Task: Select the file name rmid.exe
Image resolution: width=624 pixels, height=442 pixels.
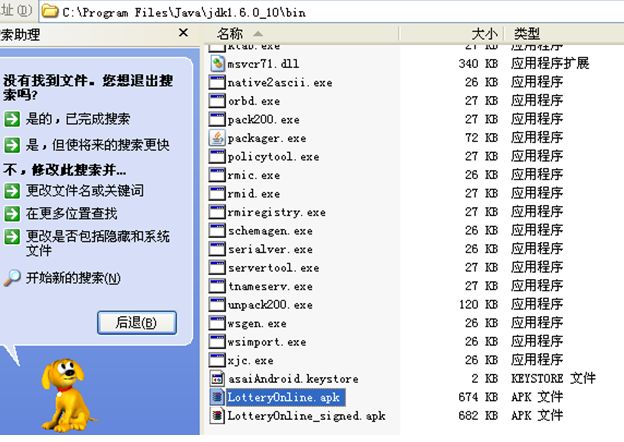Action: pos(254,193)
